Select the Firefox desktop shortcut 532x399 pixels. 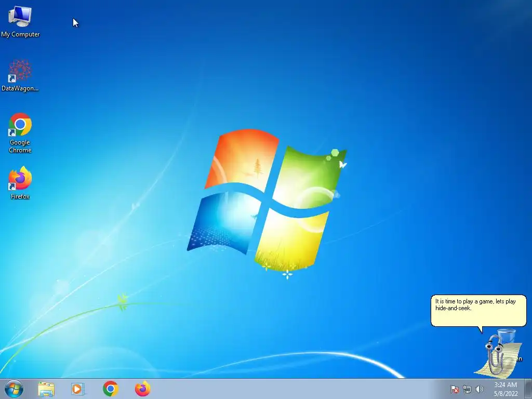click(x=20, y=182)
